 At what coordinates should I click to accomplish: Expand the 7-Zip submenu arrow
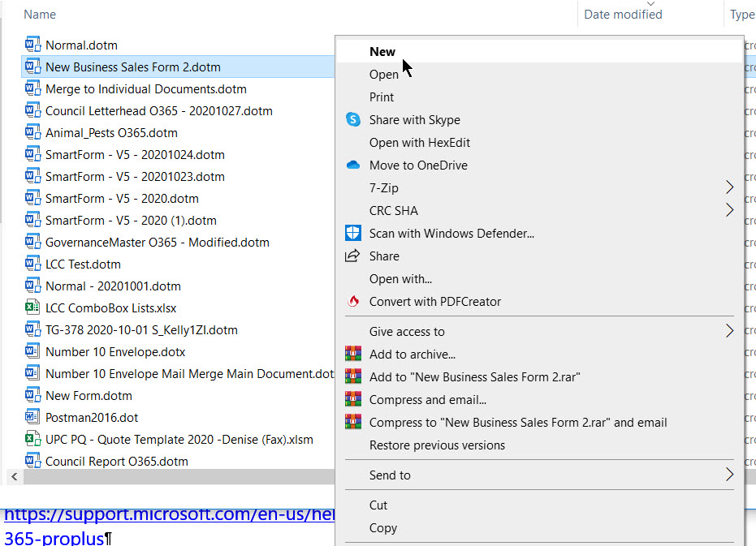coord(729,187)
